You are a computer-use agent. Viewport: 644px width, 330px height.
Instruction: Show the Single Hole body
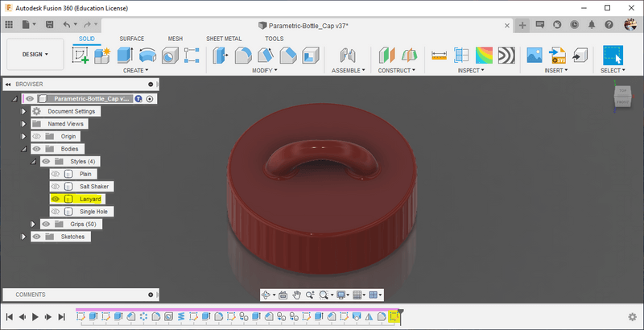coord(56,212)
